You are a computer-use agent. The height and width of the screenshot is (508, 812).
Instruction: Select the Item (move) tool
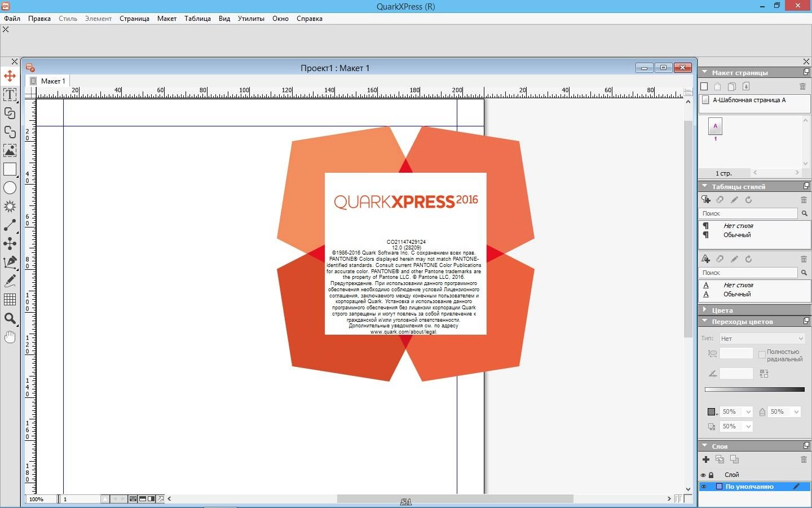tap(10, 76)
